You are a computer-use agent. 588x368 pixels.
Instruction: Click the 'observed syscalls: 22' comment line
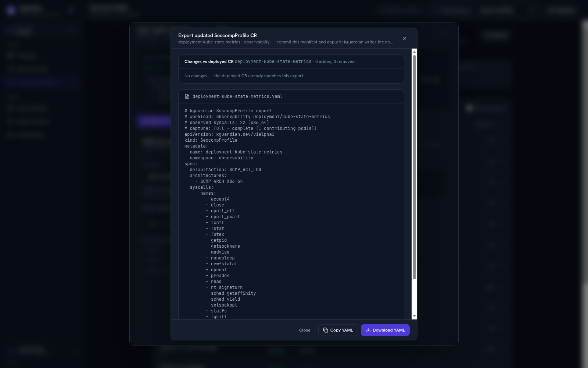click(227, 123)
